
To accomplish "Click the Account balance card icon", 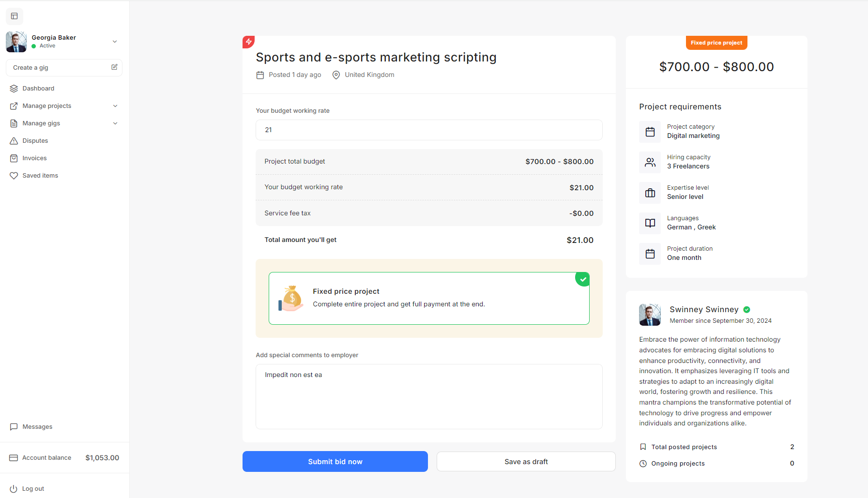I will point(14,458).
